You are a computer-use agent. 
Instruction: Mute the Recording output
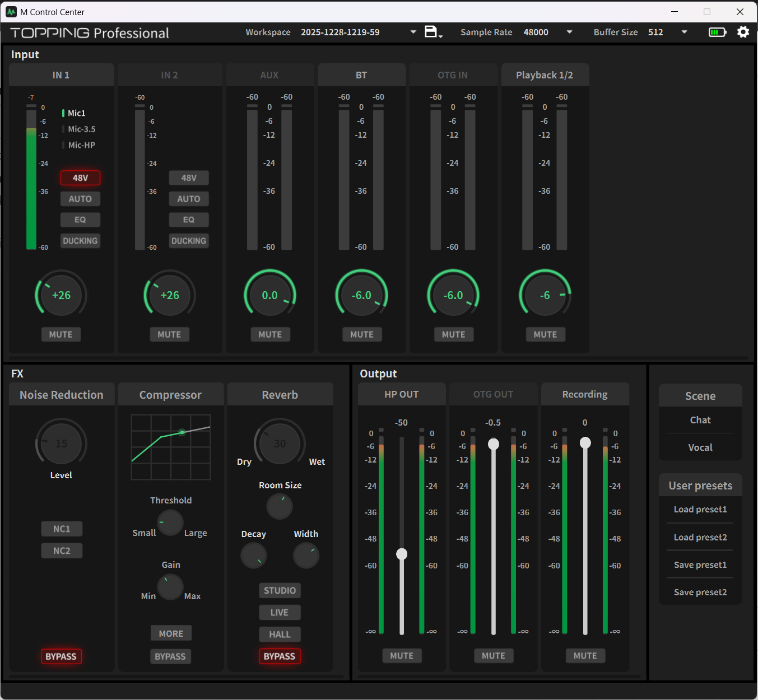click(585, 656)
